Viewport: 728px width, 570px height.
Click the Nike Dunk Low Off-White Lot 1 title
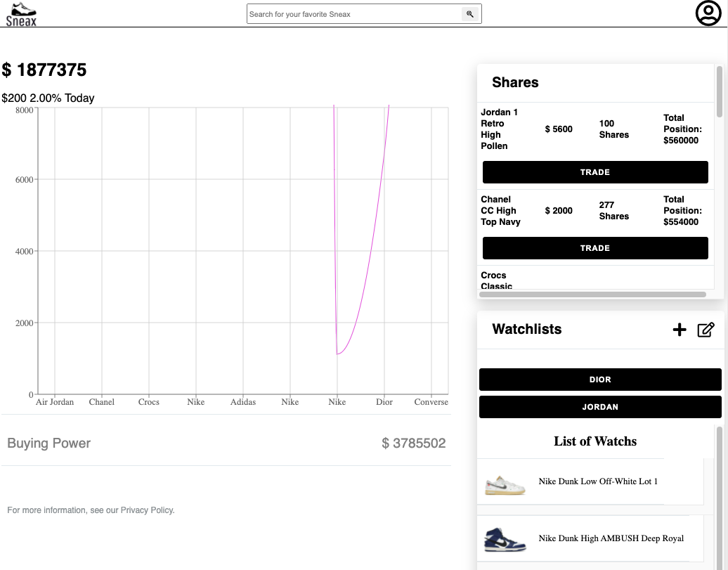(598, 481)
